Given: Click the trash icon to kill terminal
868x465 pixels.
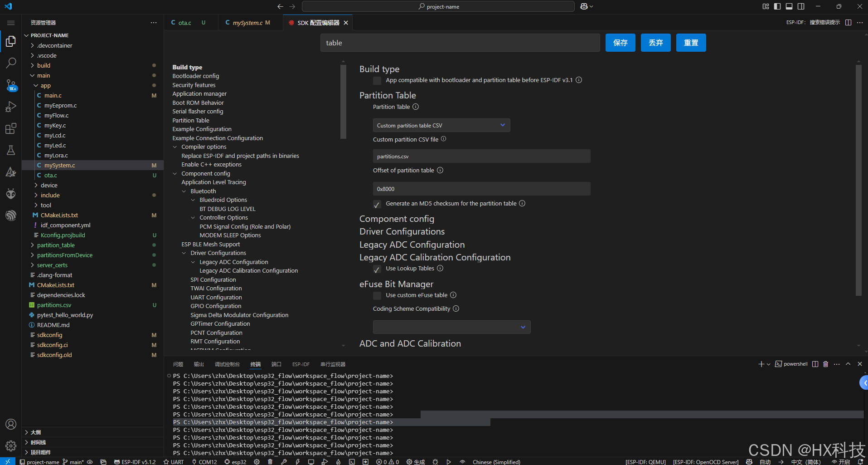Looking at the screenshot, I should (x=825, y=364).
